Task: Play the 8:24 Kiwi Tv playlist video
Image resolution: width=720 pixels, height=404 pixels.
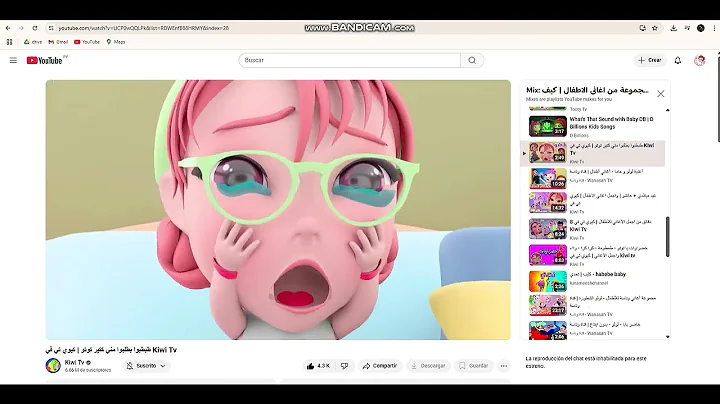Action: click(x=592, y=229)
